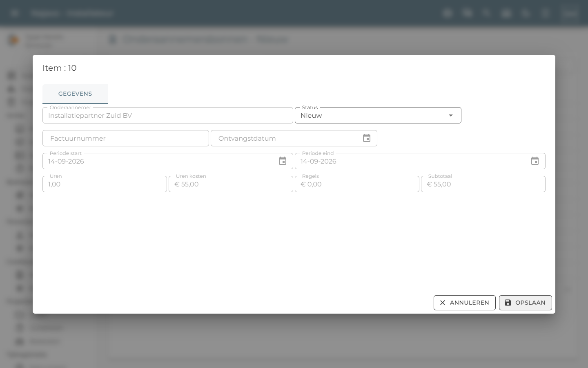
Task: Open the Periode eind calendar icon
Action: click(x=535, y=161)
